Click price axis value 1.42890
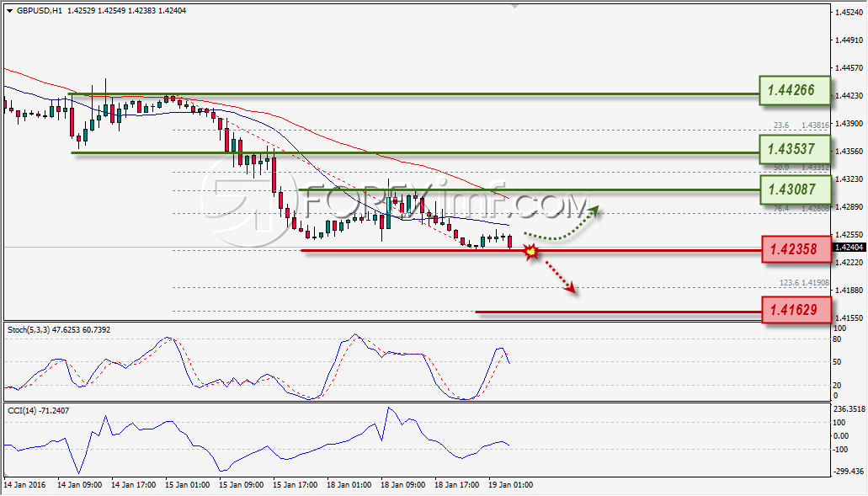Viewport: 868px width, 496px height. [x=849, y=207]
